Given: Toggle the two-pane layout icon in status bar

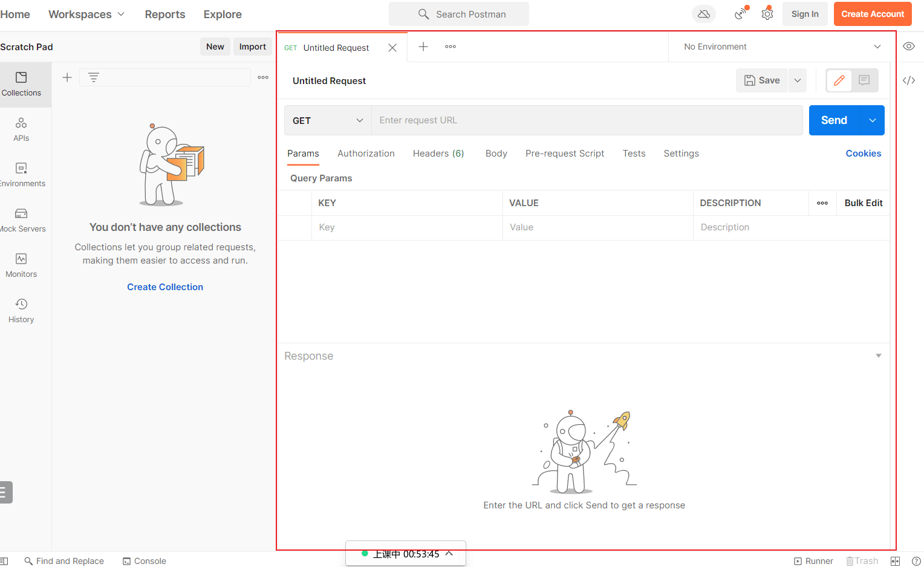Looking at the screenshot, I should pos(896,561).
